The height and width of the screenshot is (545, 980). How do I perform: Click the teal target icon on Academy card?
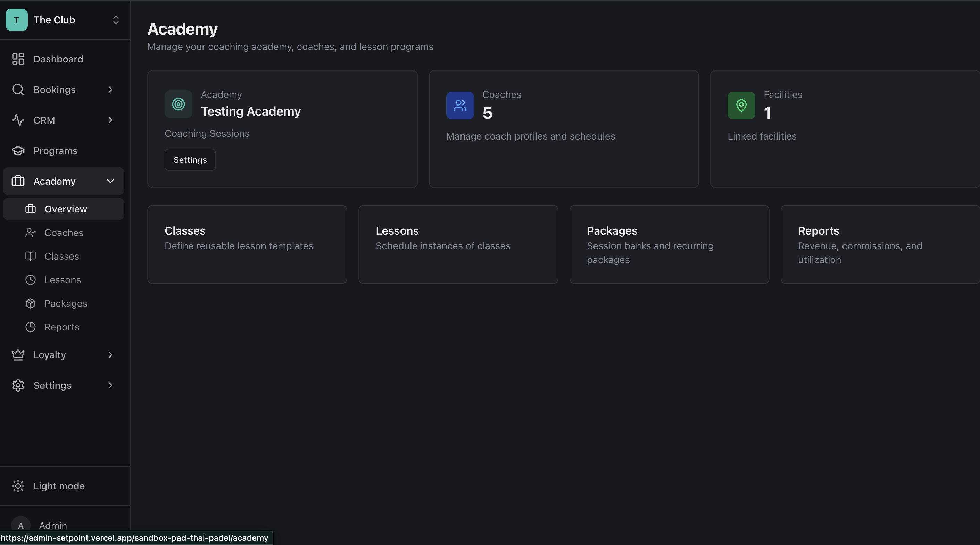[178, 104]
